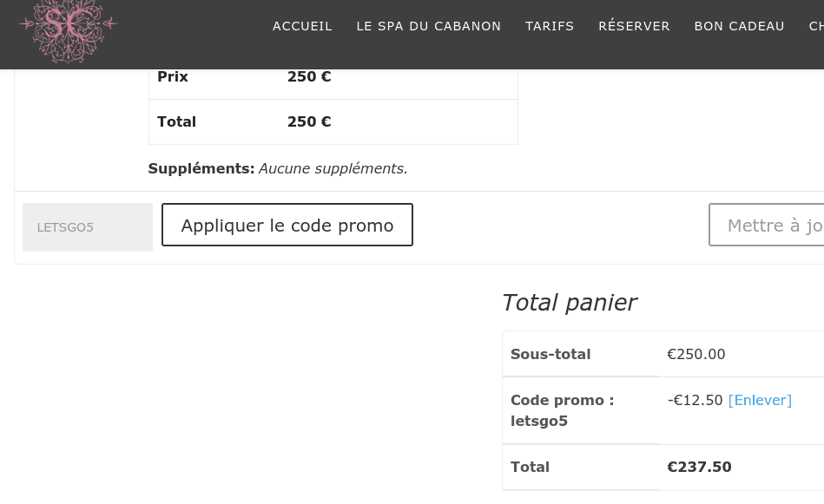
Task: Click the Sous-total €250.00 value
Action: coord(696,354)
